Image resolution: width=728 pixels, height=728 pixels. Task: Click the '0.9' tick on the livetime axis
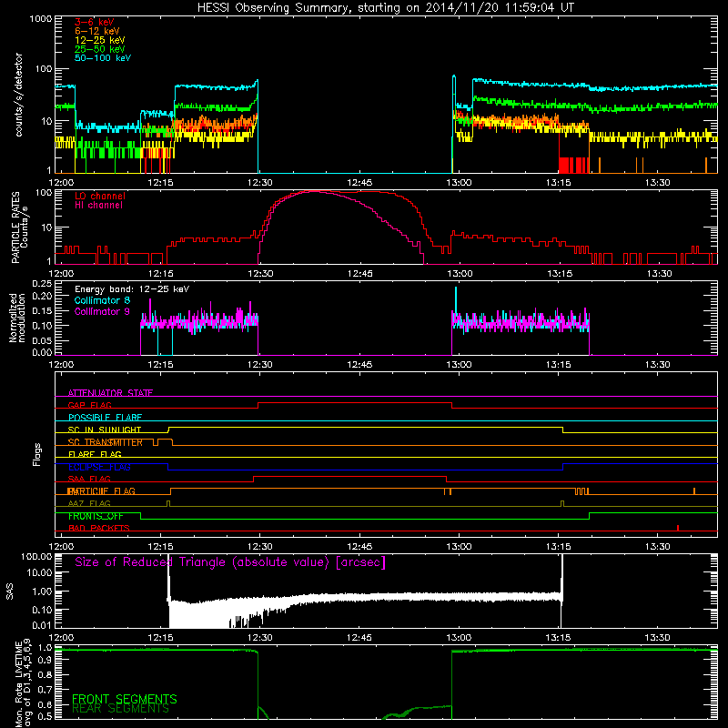tap(45, 661)
